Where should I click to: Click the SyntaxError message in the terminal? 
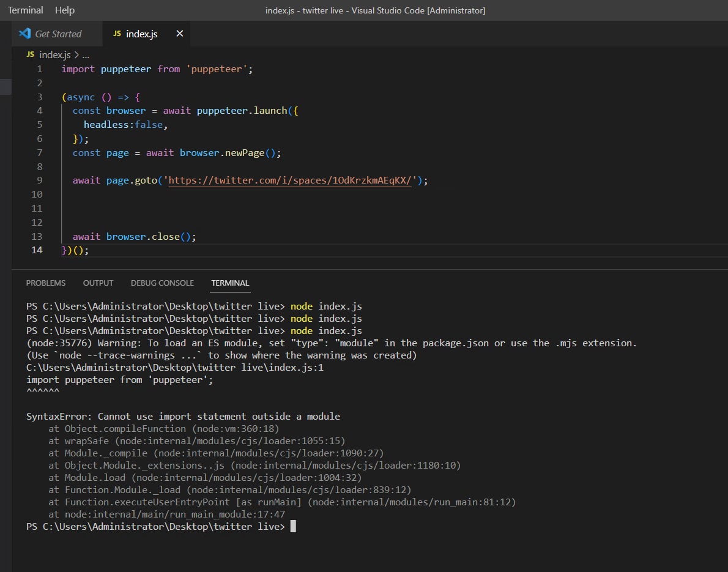coord(183,417)
